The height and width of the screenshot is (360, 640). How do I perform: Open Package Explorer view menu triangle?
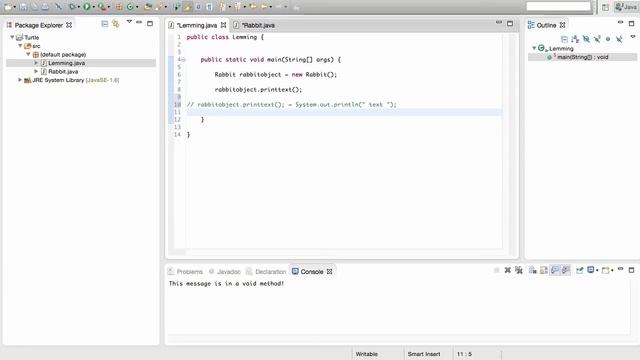[x=129, y=22]
